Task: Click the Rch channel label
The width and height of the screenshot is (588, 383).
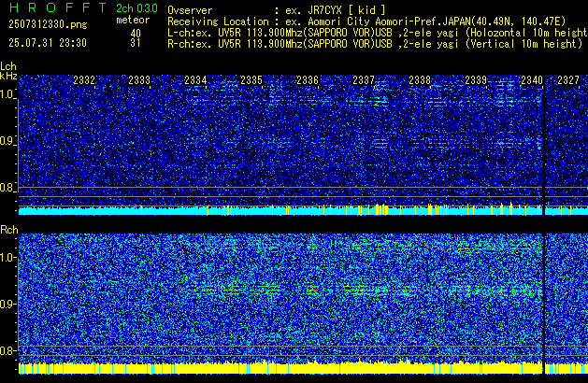Action: (9, 230)
